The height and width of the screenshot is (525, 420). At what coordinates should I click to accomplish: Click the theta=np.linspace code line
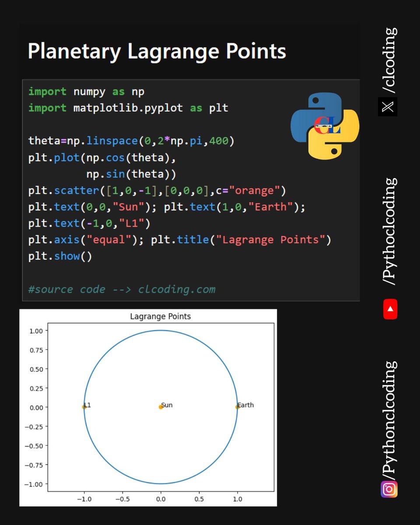pyautogui.click(x=132, y=141)
